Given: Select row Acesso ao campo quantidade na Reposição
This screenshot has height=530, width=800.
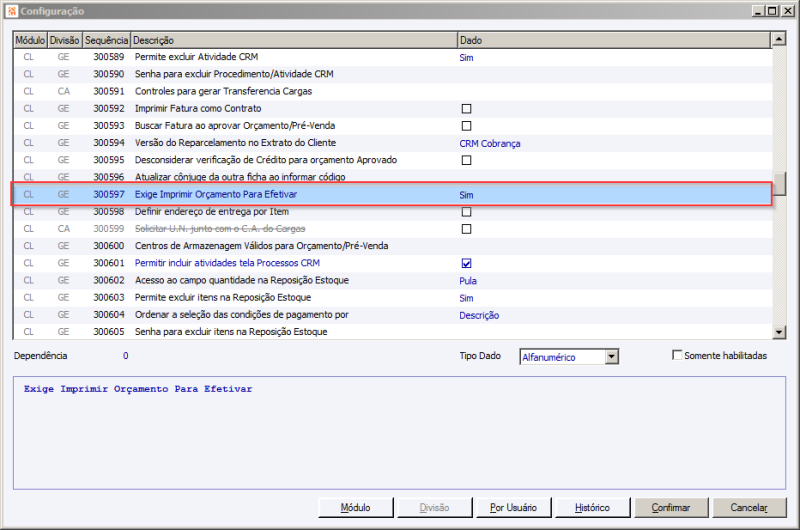Looking at the screenshot, I should click(x=392, y=281).
